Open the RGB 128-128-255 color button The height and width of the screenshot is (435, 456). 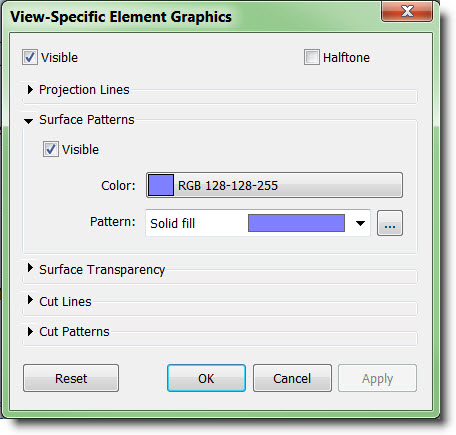click(274, 185)
